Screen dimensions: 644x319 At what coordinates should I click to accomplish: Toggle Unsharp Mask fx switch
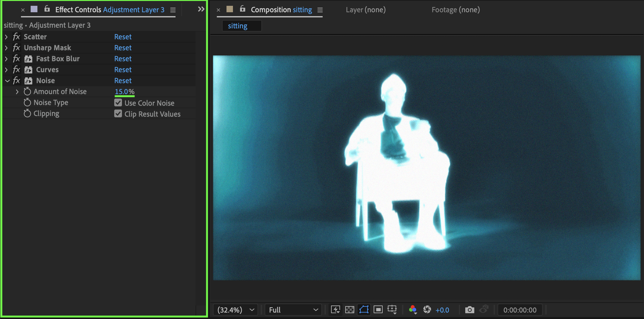click(x=16, y=48)
